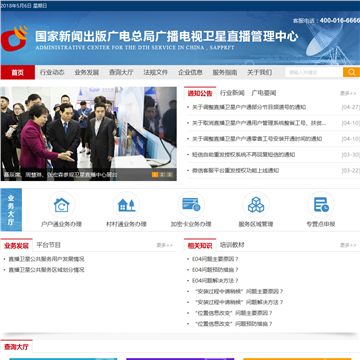Open 直播卫星公共服务用户发展情况 link

coord(46,259)
